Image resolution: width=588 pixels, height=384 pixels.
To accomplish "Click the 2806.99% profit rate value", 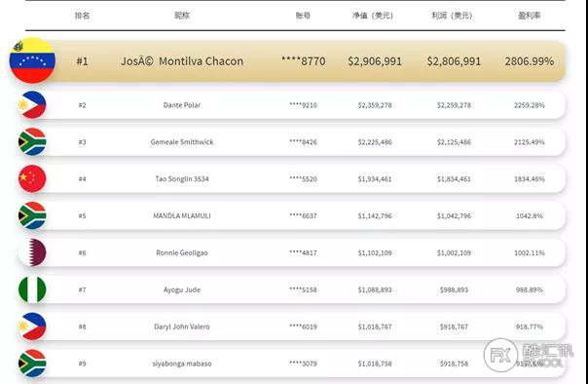I will 530,60.
